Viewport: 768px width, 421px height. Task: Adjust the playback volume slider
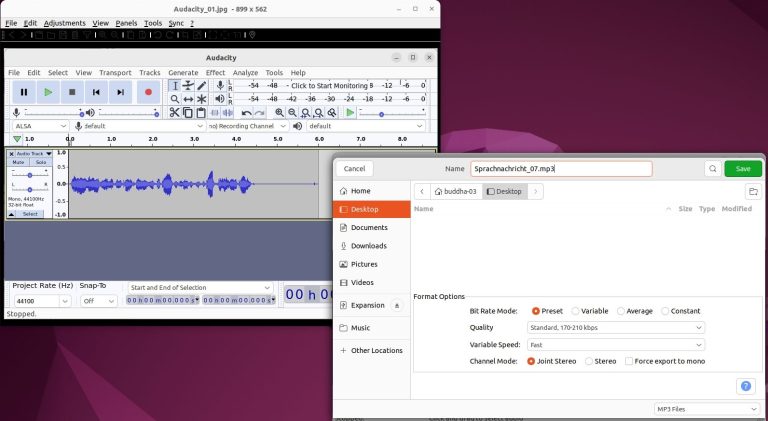tap(129, 114)
